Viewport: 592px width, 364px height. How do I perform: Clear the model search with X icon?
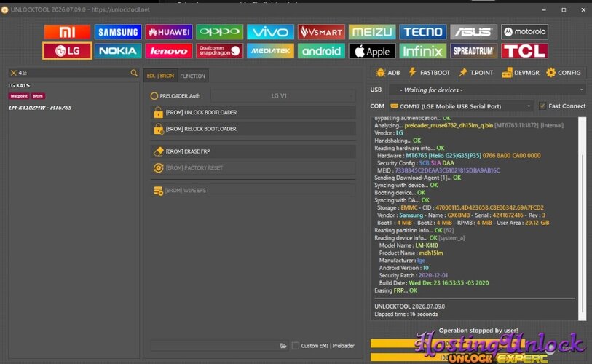14,73
